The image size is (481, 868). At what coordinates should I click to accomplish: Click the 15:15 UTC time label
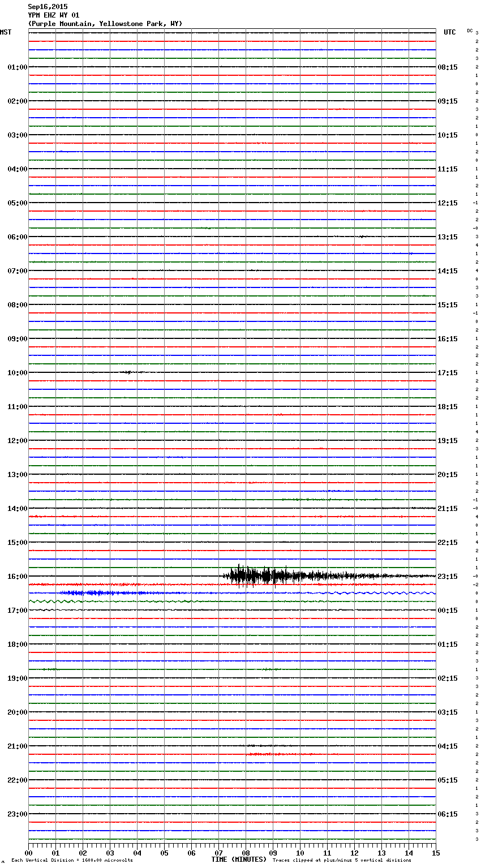coord(448,305)
